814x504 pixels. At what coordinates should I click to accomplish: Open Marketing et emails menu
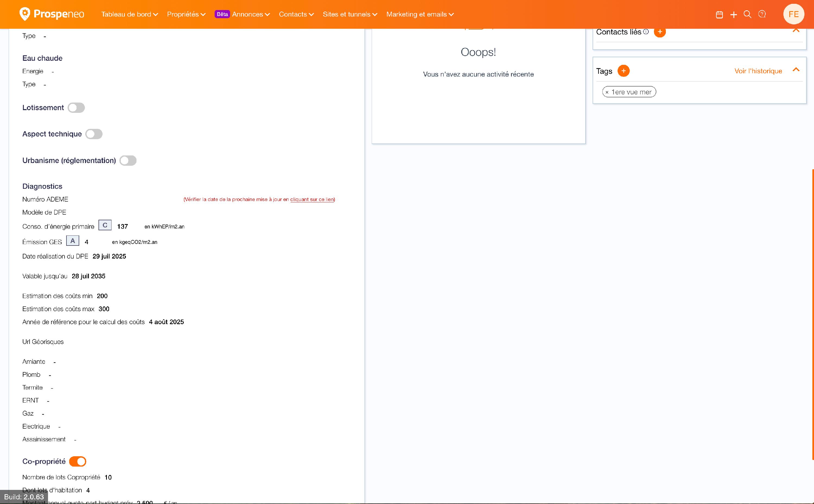(420, 14)
